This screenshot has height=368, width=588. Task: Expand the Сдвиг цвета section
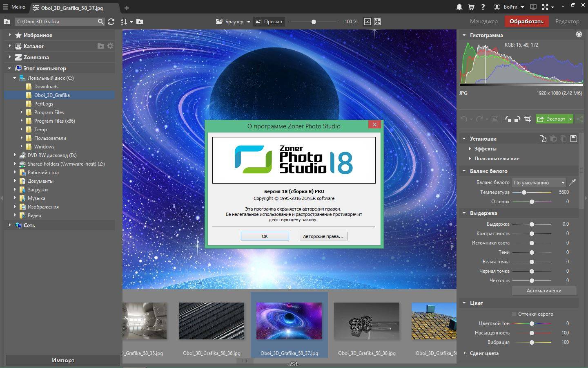click(465, 353)
